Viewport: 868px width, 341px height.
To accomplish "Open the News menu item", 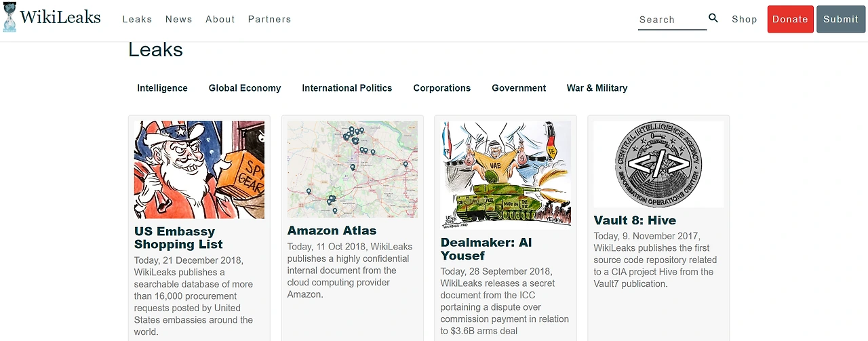I will (179, 19).
